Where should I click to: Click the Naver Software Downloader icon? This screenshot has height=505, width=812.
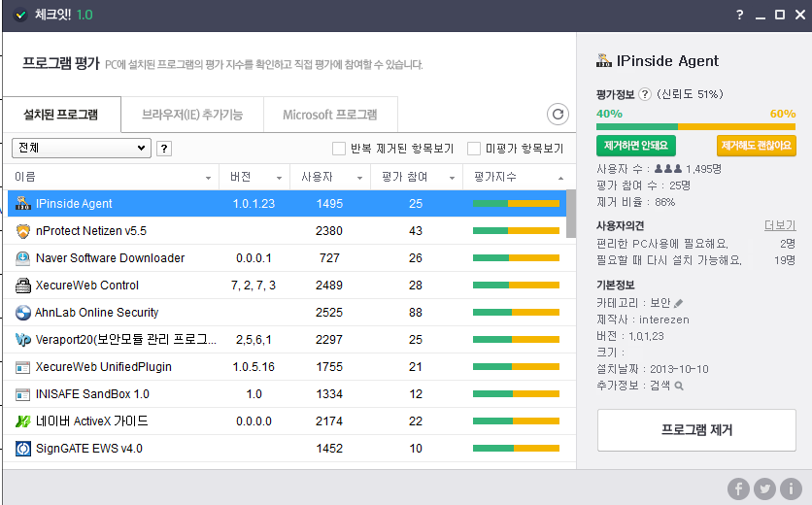22,258
